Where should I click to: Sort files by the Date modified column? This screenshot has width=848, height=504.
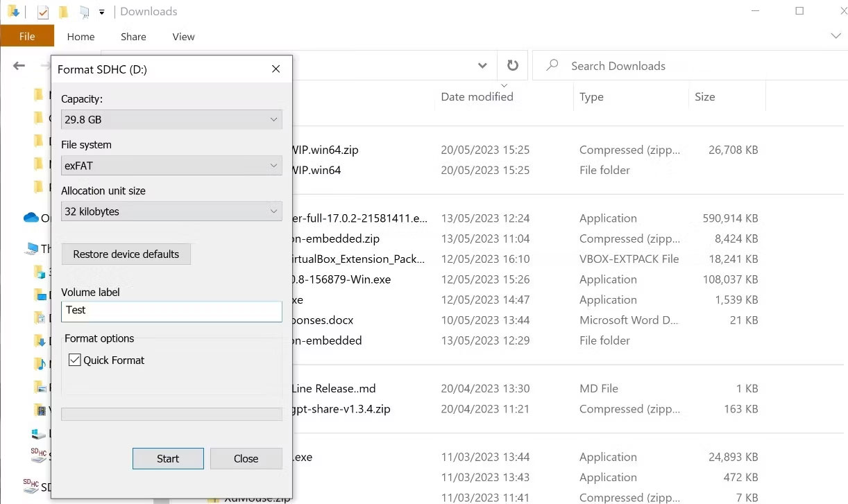click(x=477, y=97)
